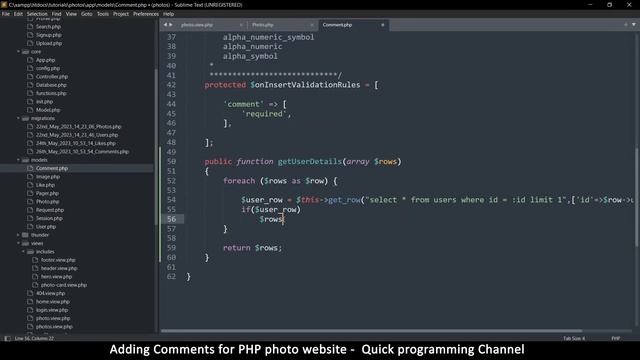Collapse the core folder
The image size is (640, 360).
click(x=18, y=52)
